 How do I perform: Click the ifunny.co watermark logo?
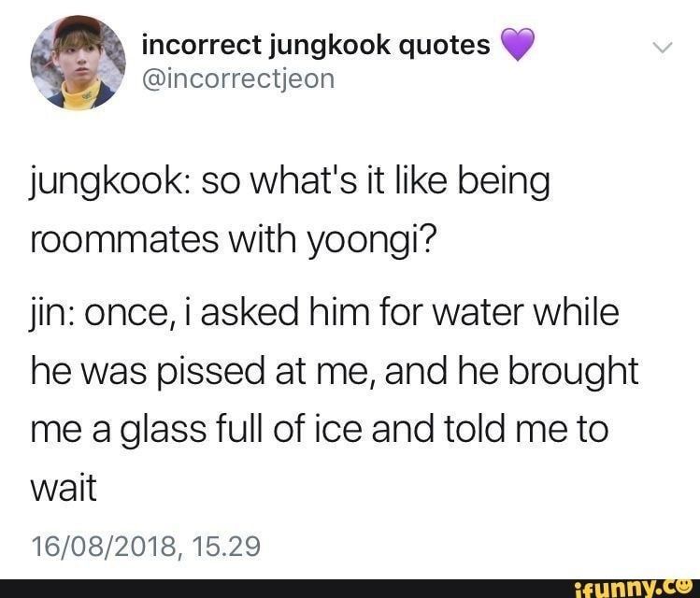[635, 589]
